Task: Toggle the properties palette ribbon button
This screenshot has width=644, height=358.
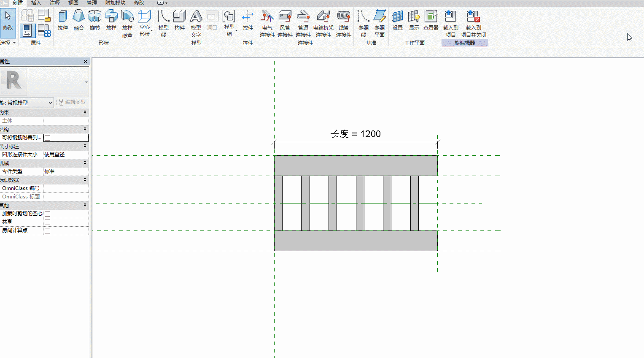Action: click(27, 31)
